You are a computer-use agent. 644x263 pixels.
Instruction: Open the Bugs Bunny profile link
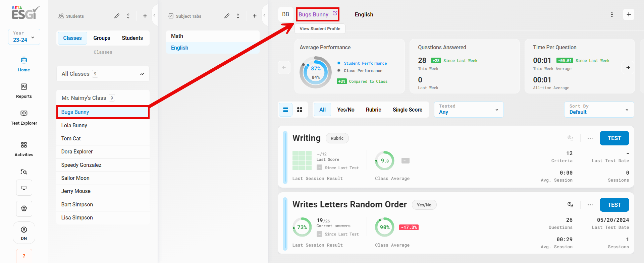tap(313, 14)
